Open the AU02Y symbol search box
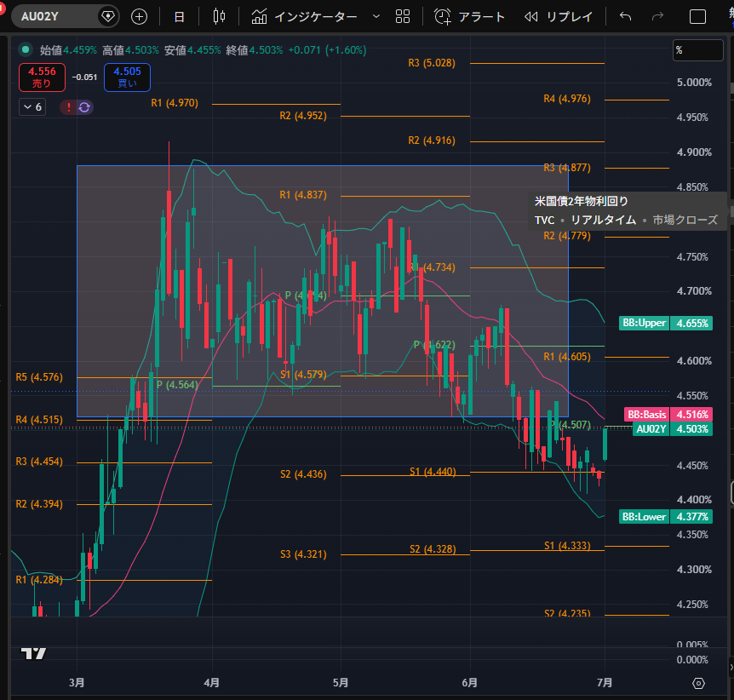 pos(54,17)
